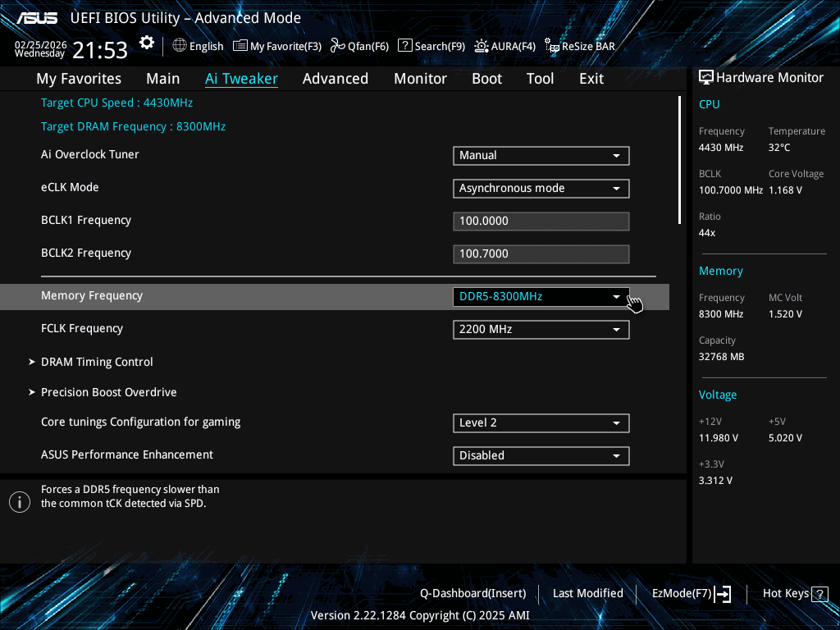This screenshot has width=840, height=630.
Task: Click the time display 21:53
Action: point(100,50)
